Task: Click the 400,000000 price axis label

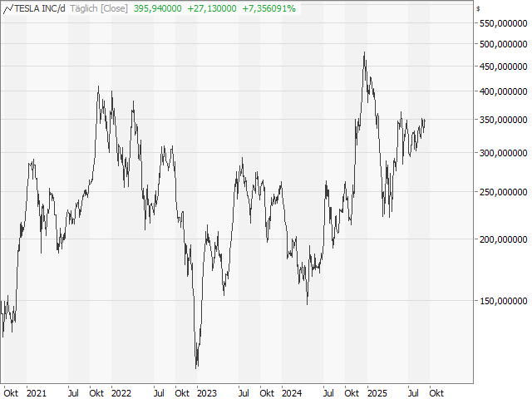Action: click(503, 91)
